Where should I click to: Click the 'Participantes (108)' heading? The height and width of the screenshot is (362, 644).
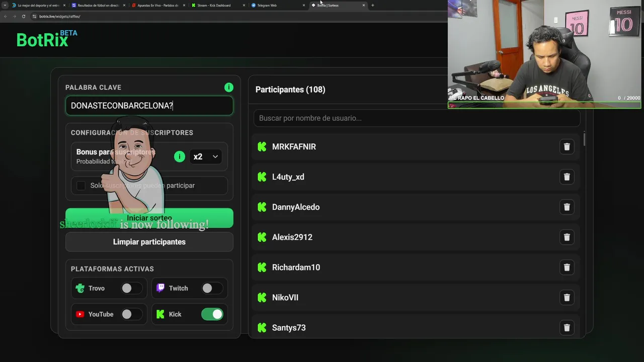pyautogui.click(x=290, y=89)
